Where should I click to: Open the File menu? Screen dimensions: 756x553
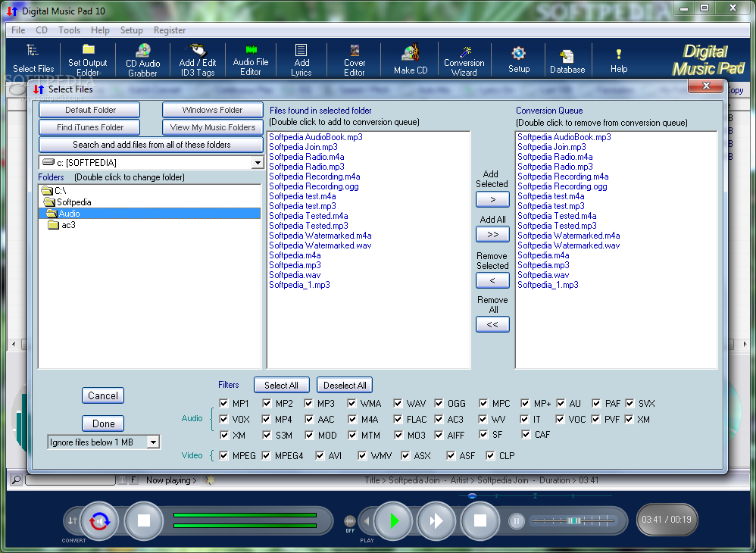18,30
